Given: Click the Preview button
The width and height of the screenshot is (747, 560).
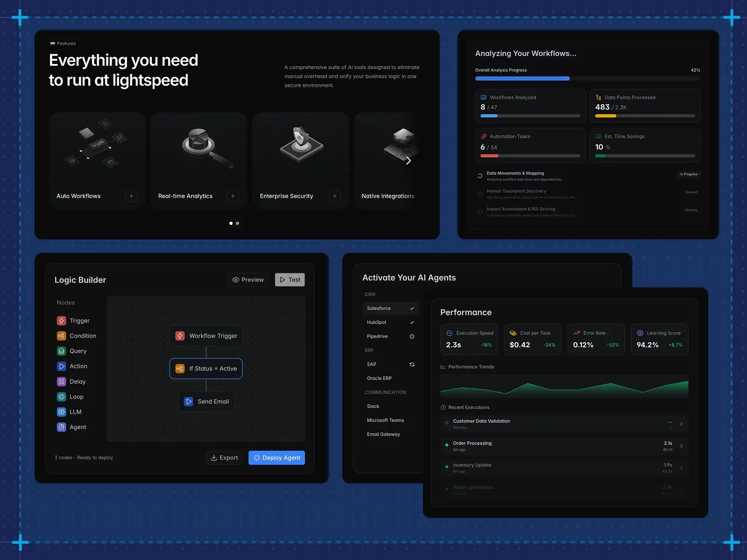Looking at the screenshot, I should 248,280.
